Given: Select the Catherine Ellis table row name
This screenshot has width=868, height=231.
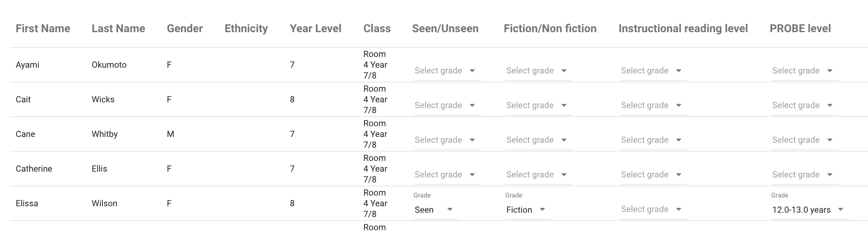Looking at the screenshot, I should tap(34, 169).
